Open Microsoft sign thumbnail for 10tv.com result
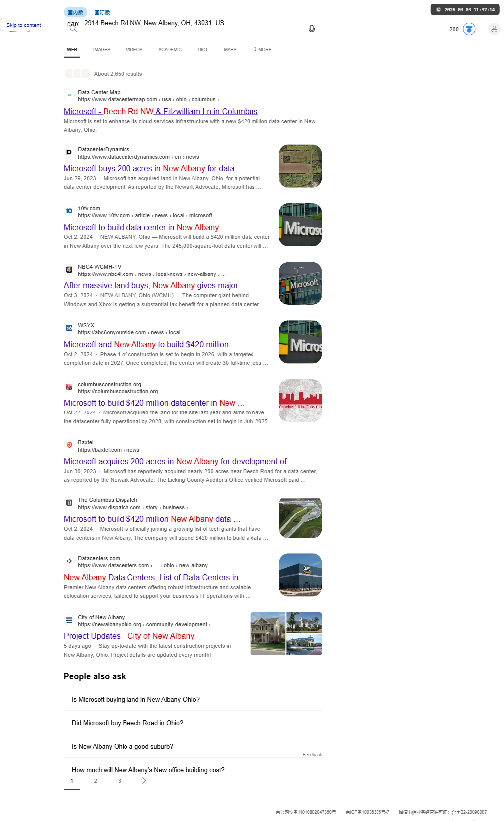Viewport: 504px width, 821px height. [x=300, y=225]
